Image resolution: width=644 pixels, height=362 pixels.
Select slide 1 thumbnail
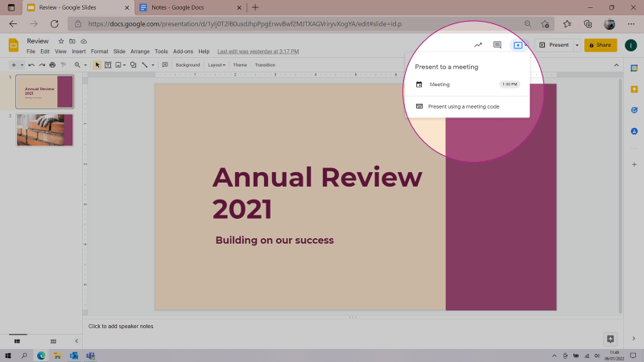tap(45, 92)
